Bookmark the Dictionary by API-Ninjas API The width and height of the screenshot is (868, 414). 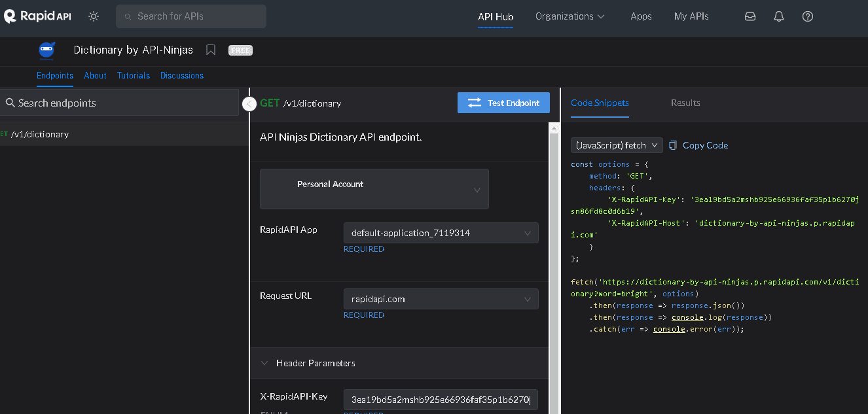point(211,50)
